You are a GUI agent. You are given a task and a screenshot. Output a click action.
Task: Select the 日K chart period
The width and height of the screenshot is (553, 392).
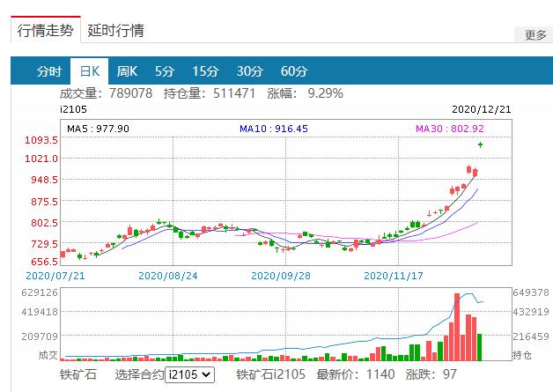pos(89,71)
